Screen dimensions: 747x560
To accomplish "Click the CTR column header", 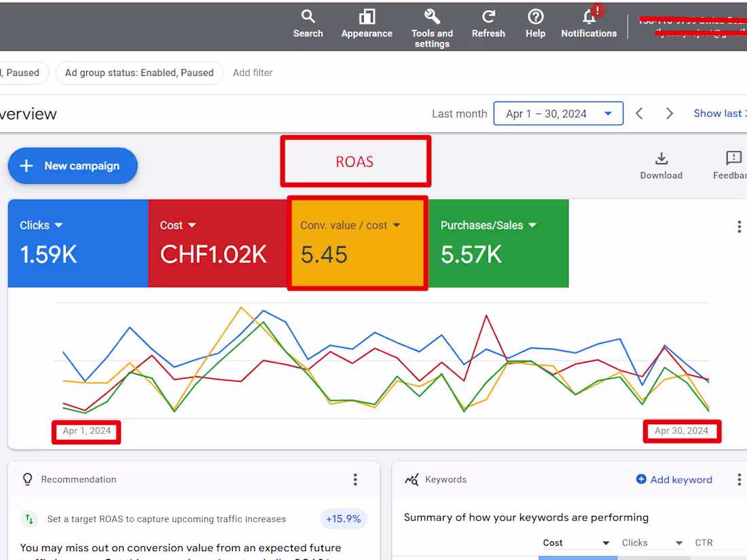I will (704, 543).
